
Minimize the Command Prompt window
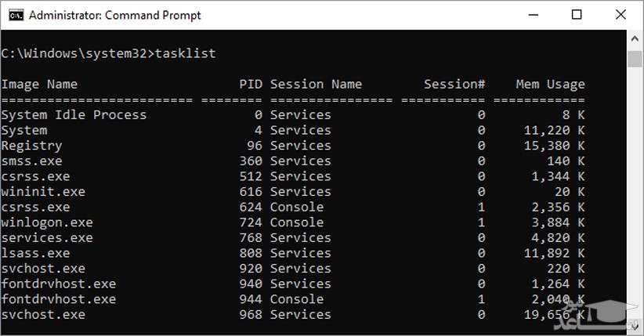tap(535, 15)
